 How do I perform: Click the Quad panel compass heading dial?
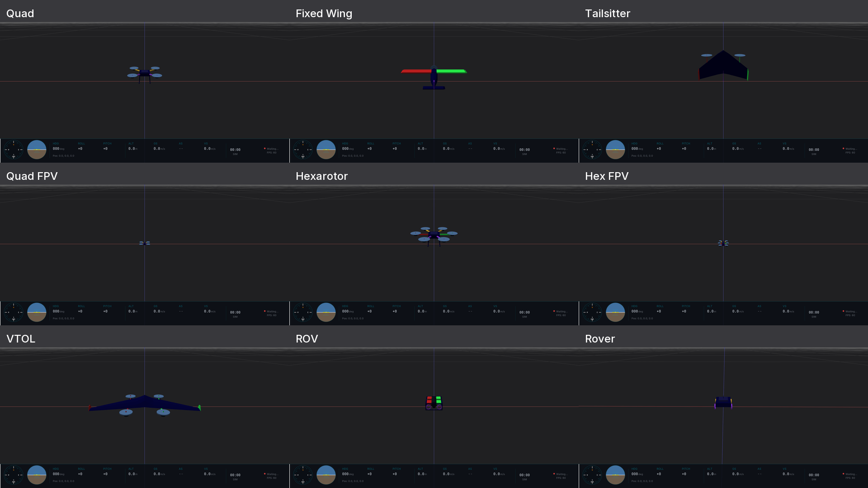14,150
